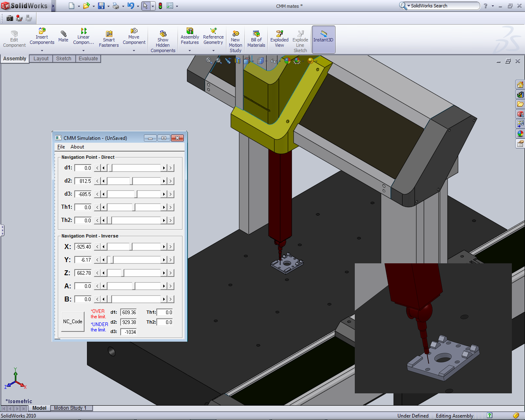525x420 pixels.
Task: Activate the Select cursor tool
Action: pyautogui.click(x=145, y=6)
